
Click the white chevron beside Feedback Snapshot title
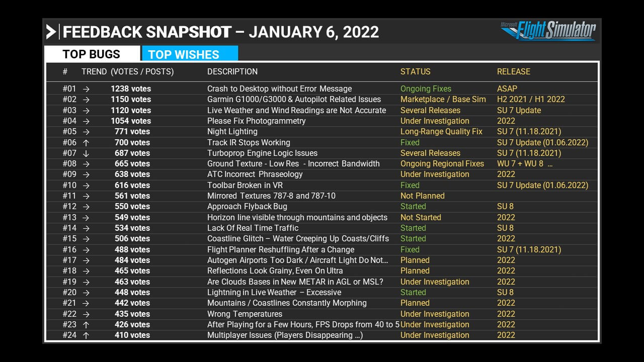pos(51,32)
